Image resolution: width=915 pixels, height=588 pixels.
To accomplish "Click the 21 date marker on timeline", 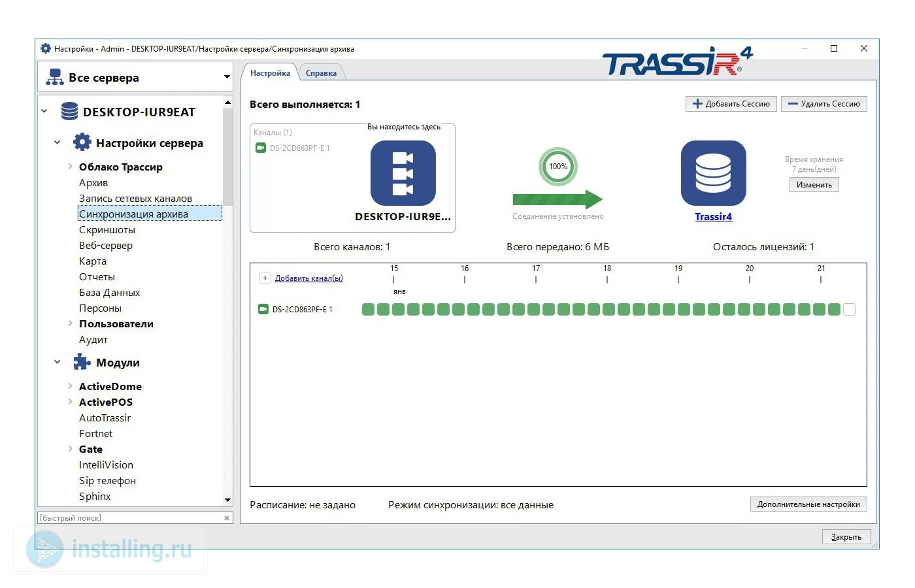I will [x=821, y=269].
